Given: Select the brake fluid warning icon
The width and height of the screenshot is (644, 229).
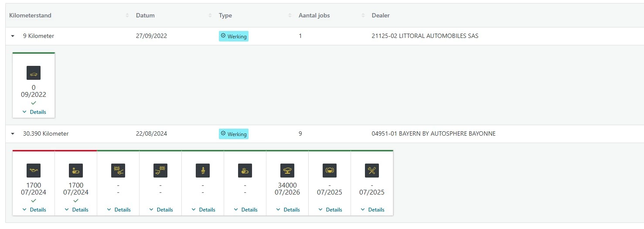Looking at the screenshot, I should (330, 171).
